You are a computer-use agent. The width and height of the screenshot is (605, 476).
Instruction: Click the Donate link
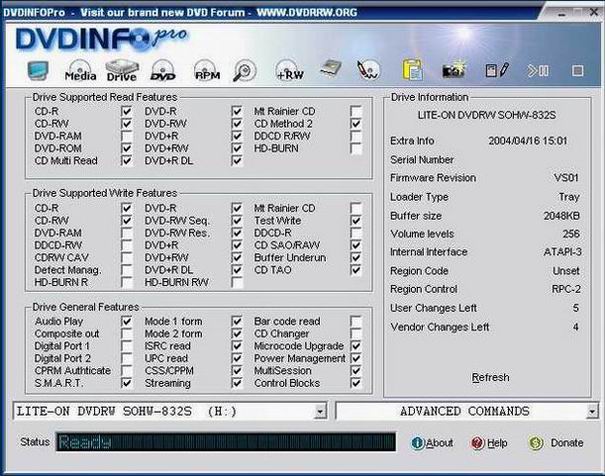pyautogui.click(x=558, y=443)
